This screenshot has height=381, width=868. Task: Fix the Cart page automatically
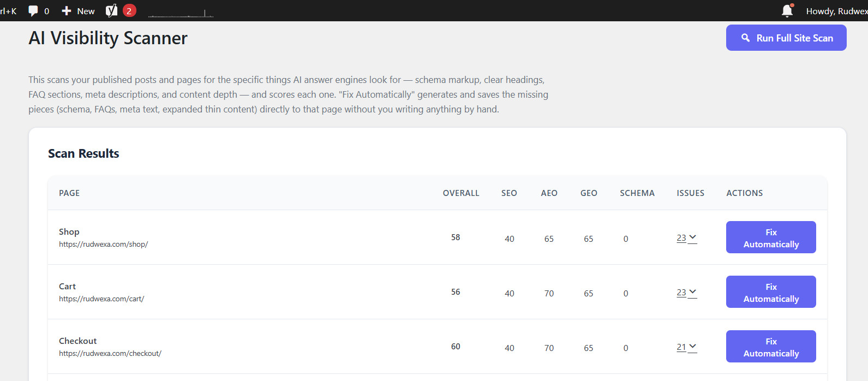(x=771, y=292)
